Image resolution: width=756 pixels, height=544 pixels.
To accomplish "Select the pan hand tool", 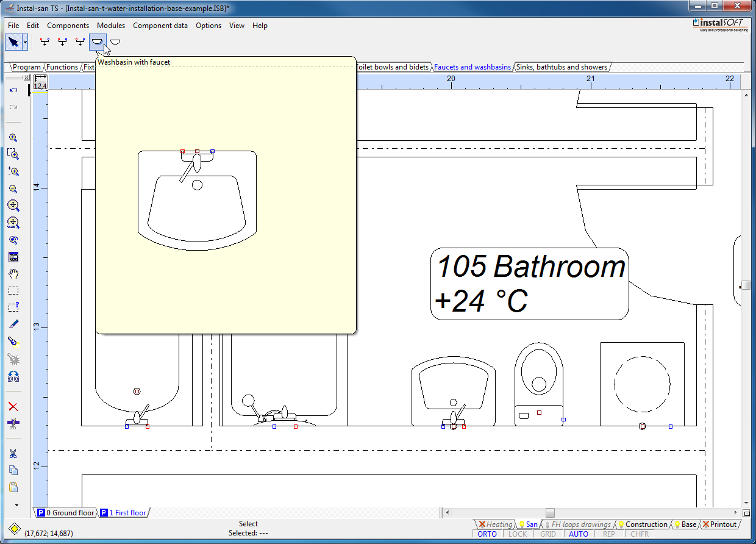I will pyautogui.click(x=13, y=274).
